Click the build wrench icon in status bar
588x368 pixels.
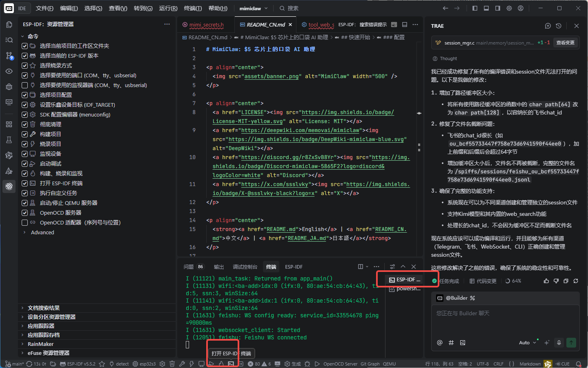click(x=182, y=364)
